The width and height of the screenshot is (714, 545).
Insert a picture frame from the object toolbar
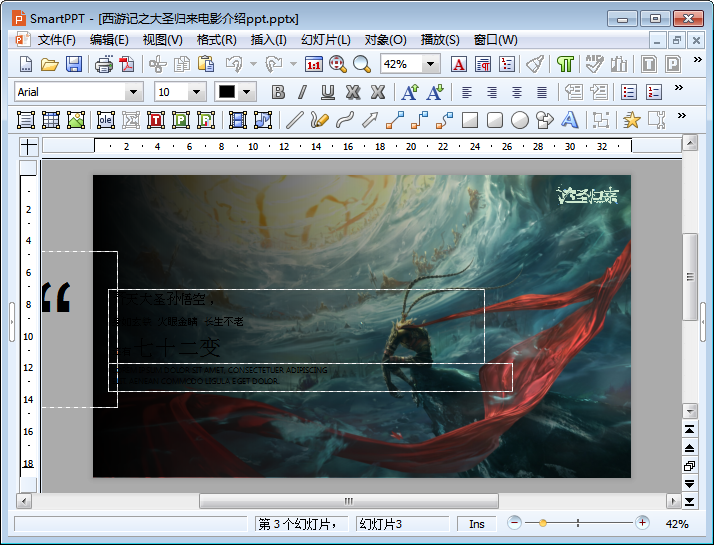pos(76,120)
